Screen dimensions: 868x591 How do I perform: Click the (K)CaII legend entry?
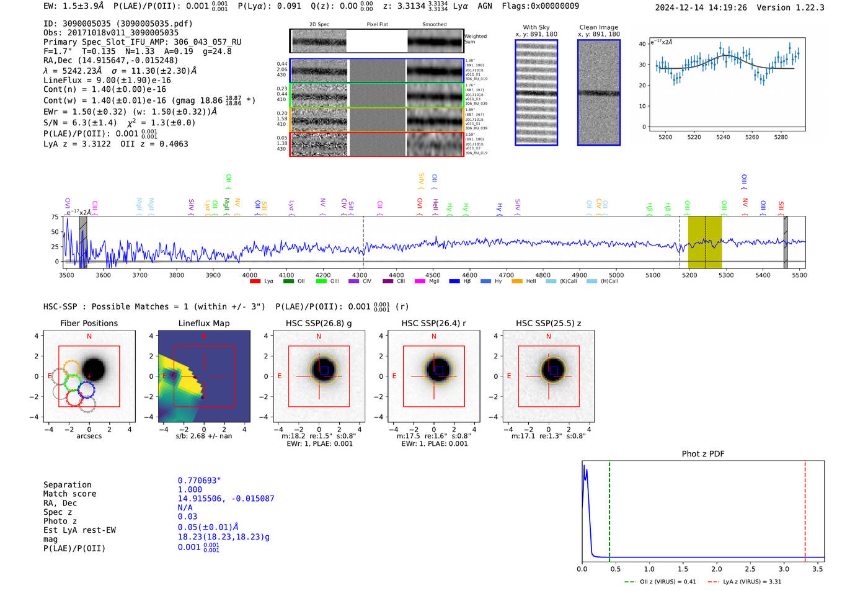561,282
